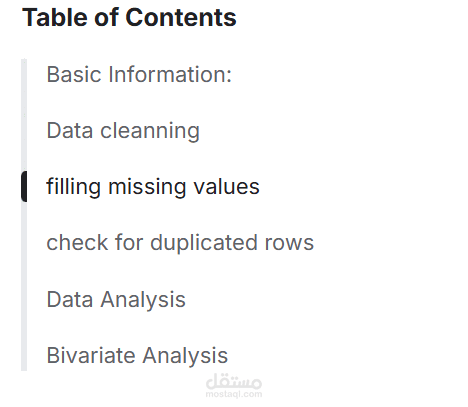This screenshot has height=407, width=468.
Task: Click the word "missing" in the active entry
Action: point(147,186)
